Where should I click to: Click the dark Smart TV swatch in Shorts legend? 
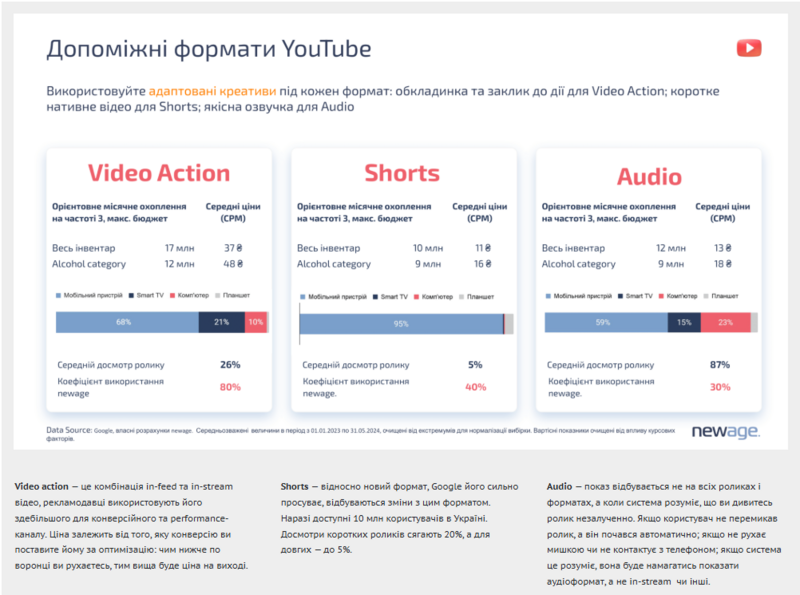click(x=376, y=297)
